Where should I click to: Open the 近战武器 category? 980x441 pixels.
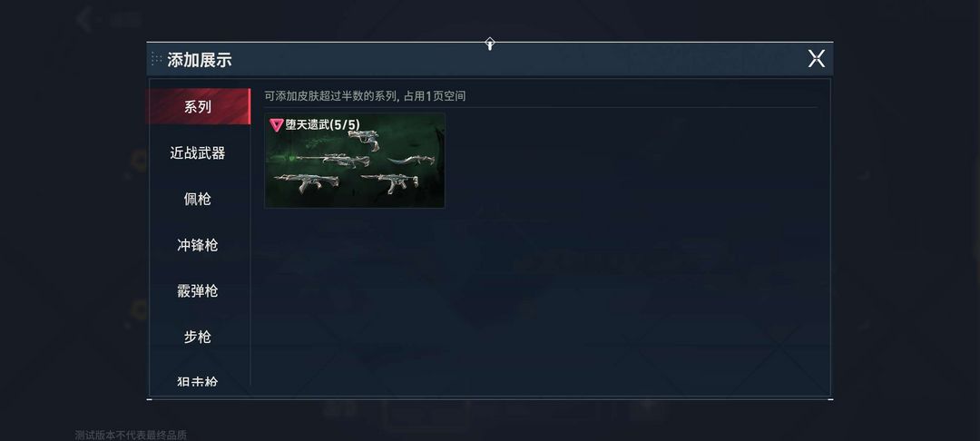(x=198, y=153)
